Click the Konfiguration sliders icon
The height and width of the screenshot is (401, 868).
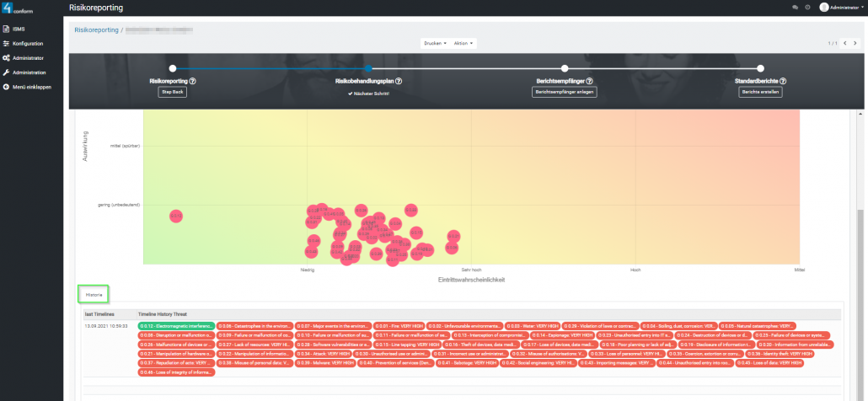click(7, 43)
